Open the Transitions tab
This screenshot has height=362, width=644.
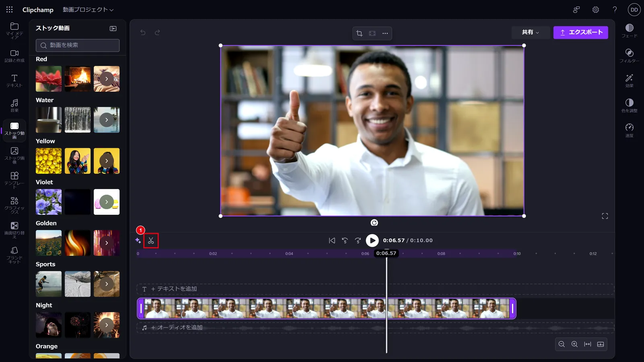[14, 230]
